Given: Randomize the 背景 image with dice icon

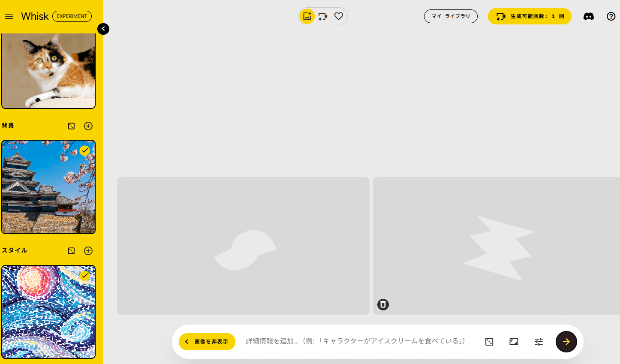Looking at the screenshot, I should pos(72,126).
